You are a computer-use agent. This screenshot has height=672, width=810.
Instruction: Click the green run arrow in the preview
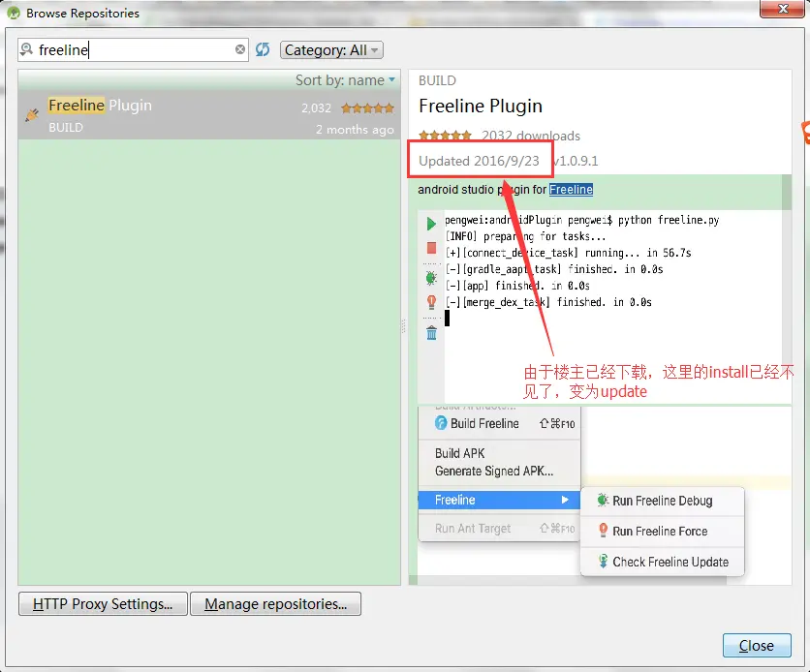(x=431, y=224)
